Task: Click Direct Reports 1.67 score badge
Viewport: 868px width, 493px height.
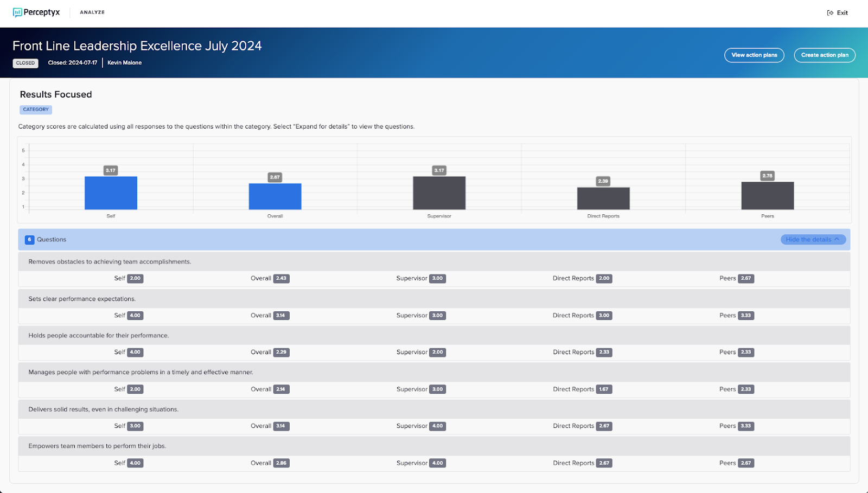Action: 604,389
